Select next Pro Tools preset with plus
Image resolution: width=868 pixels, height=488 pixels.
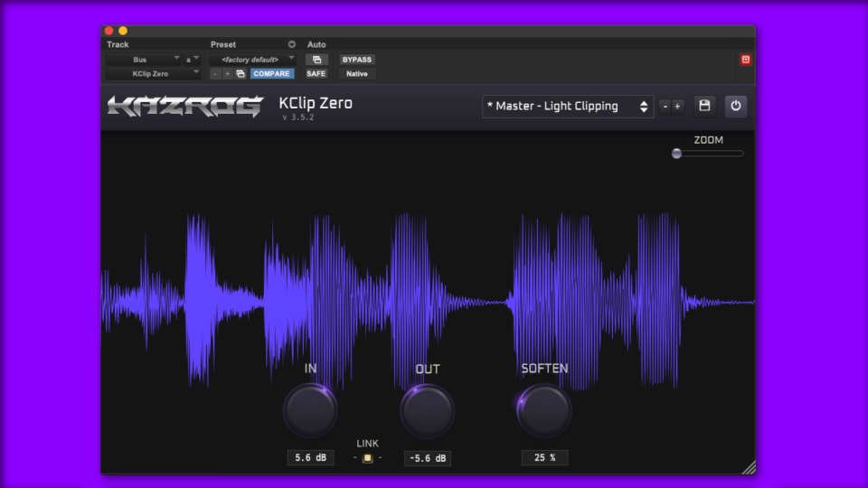(227, 73)
